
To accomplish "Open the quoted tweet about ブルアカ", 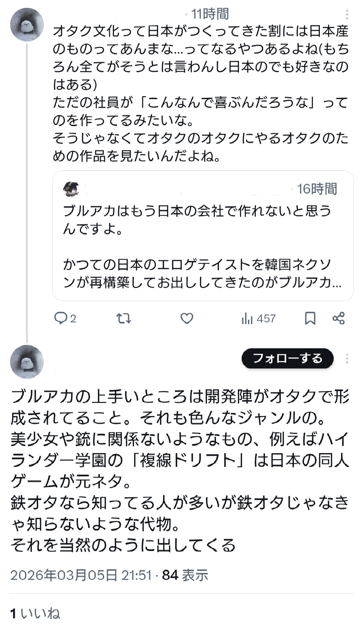I will tap(203, 246).
